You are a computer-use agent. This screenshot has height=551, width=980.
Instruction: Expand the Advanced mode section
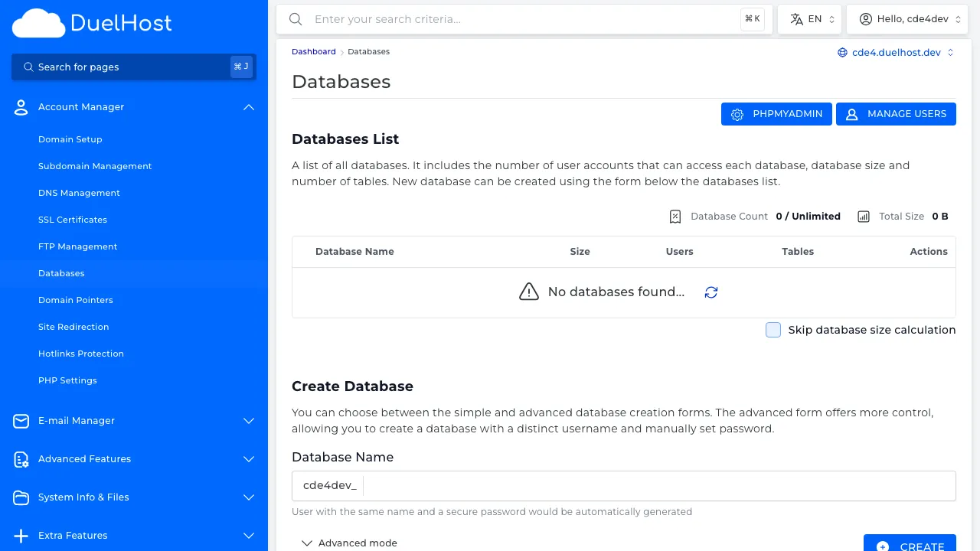click(349, 543)
